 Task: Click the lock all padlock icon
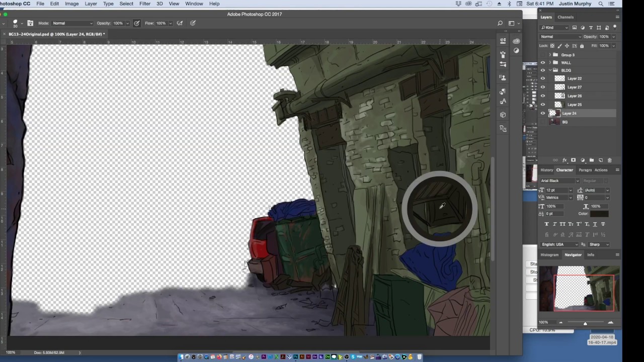tap(582, 46)
